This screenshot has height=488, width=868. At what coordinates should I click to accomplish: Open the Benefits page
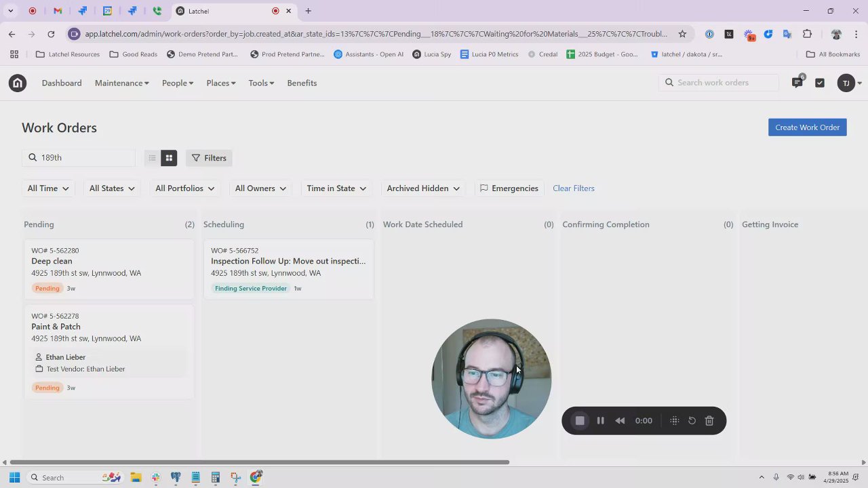tap(302, 83)
